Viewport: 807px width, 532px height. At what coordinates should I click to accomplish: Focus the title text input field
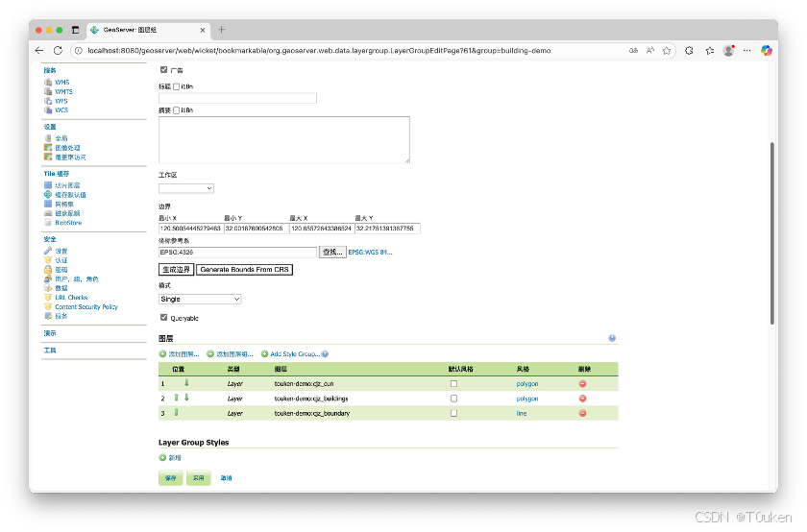238,98
